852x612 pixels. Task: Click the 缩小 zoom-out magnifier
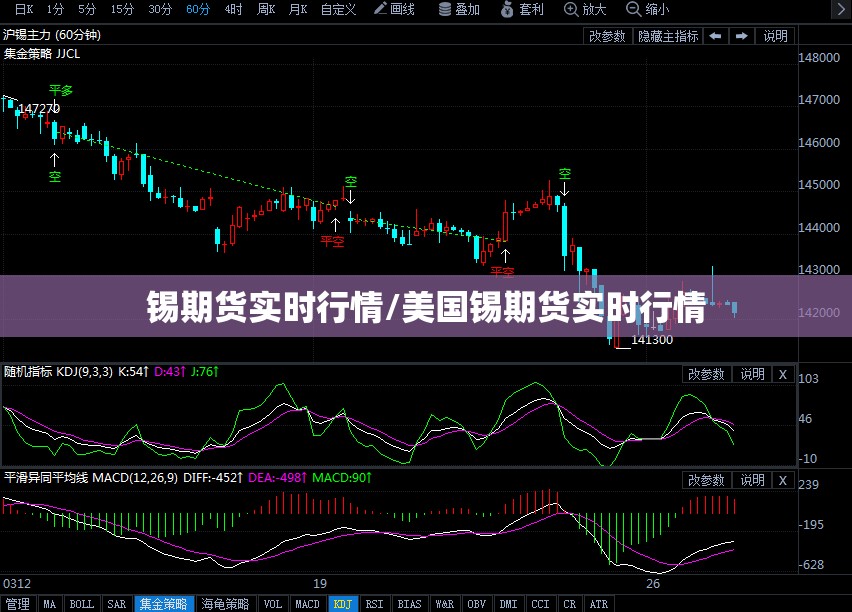pyautogui.click(x=648, y=9)
